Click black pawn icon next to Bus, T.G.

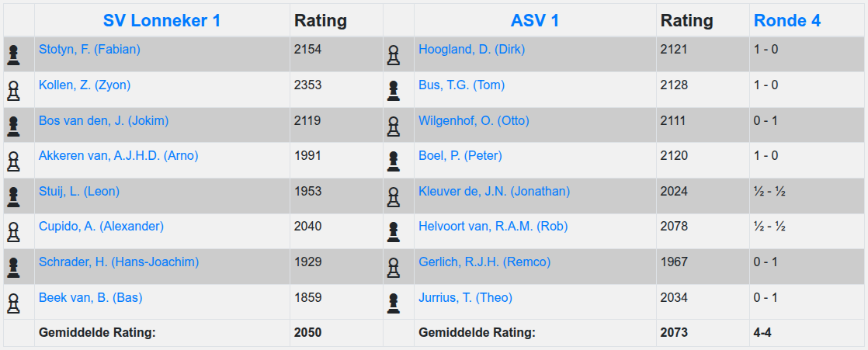pos(394,91)
